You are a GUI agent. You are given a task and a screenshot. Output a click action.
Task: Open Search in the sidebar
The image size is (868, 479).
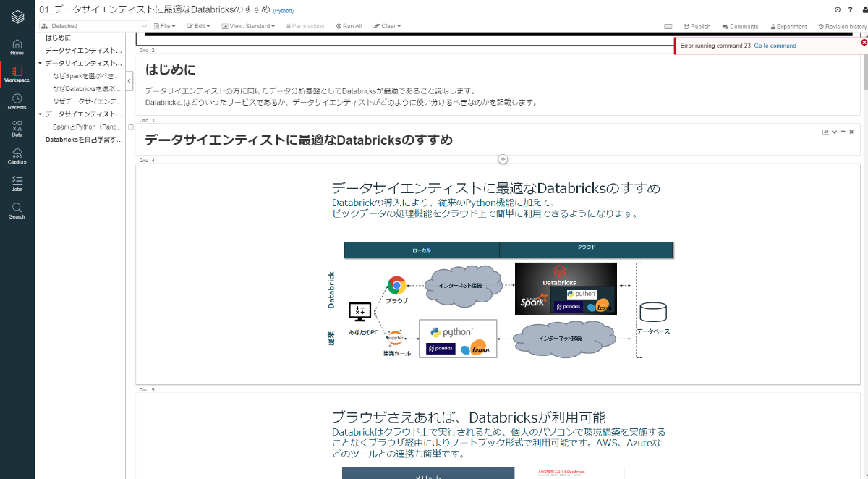click(x=17, y=211)
